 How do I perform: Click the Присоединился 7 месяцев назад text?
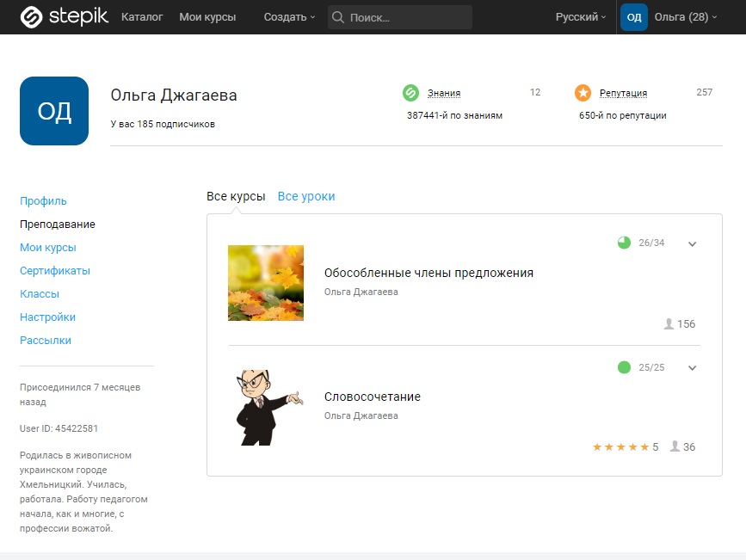(80, 395)
